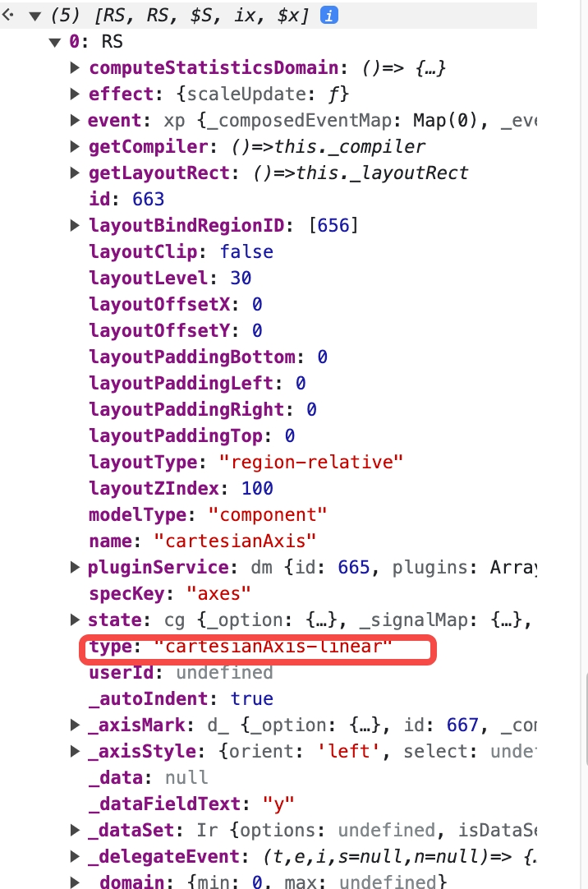Expand the state cg object
This screenshot has width=588, height=889.
coord(75,620)
